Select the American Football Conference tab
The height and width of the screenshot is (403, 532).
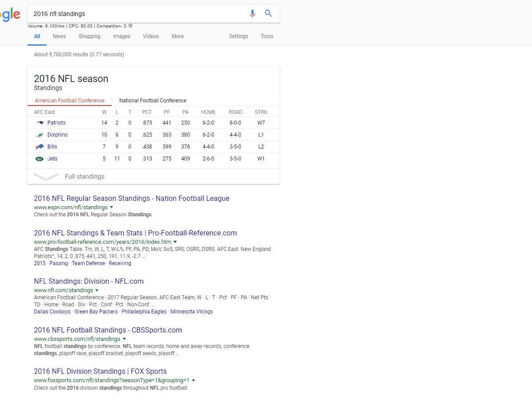[x=70, y=101]
